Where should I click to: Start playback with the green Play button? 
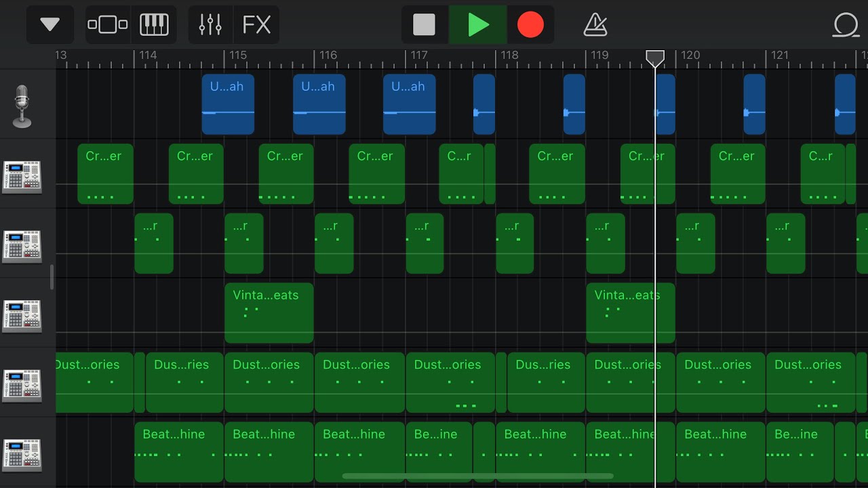click(x=478, y=25)
